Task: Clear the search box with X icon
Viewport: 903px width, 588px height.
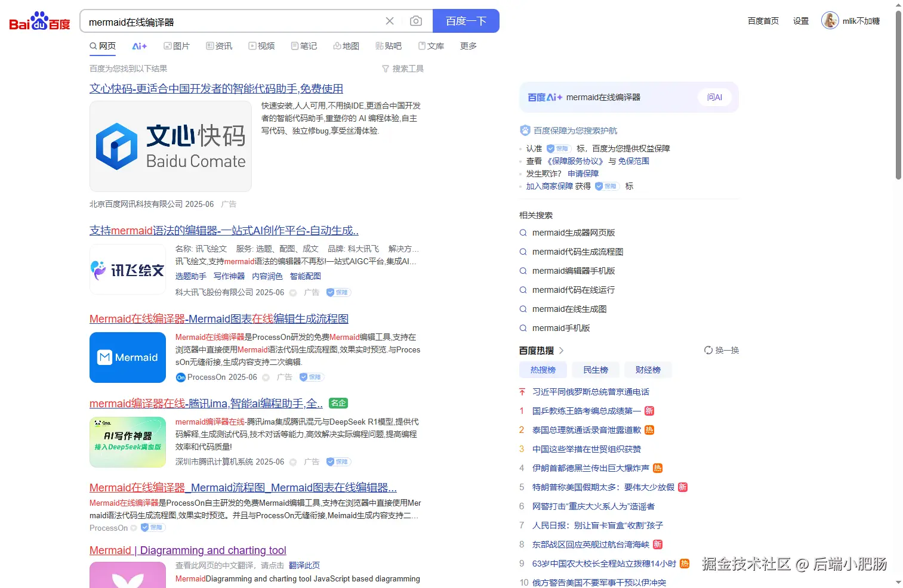Action: pyautogui.click(x=390, y=21)
